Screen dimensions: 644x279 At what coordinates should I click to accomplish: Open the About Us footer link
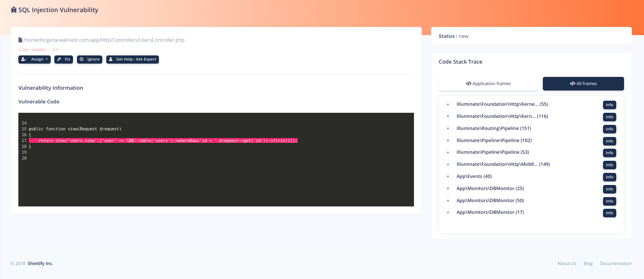tap(567, 263)
